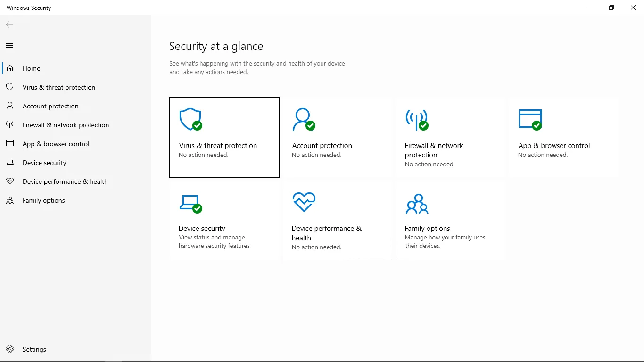Click the large window icon on the App & browser control tile
Viewport: 644px width, 362px height.
[x=530, y=120]
